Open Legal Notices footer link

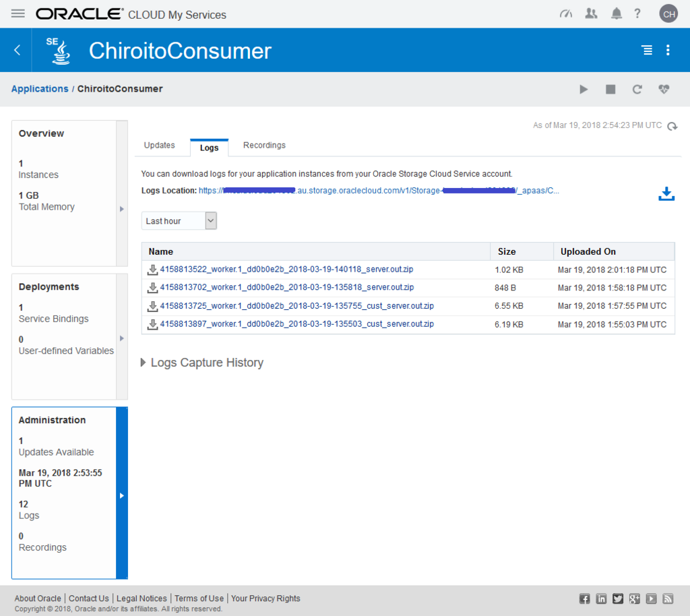pos(142,598)
